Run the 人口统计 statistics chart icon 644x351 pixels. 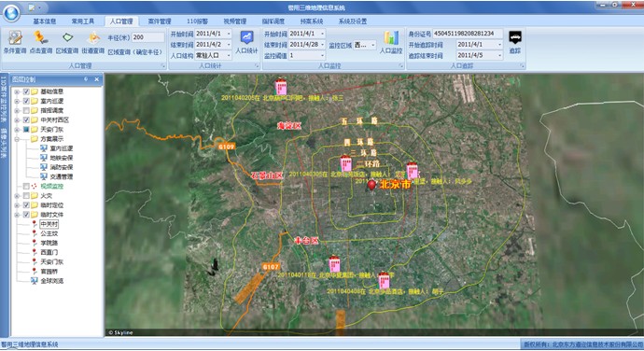point(246,43)
